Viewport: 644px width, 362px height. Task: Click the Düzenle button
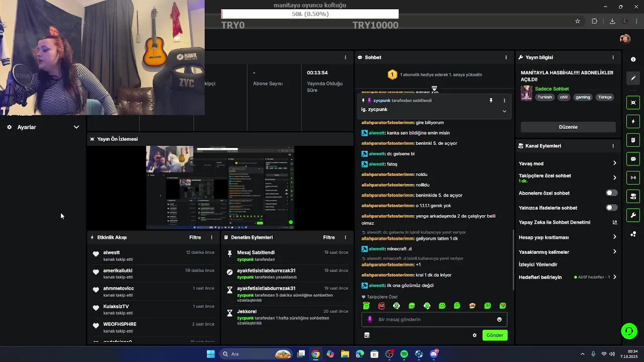tap(568, 127)
